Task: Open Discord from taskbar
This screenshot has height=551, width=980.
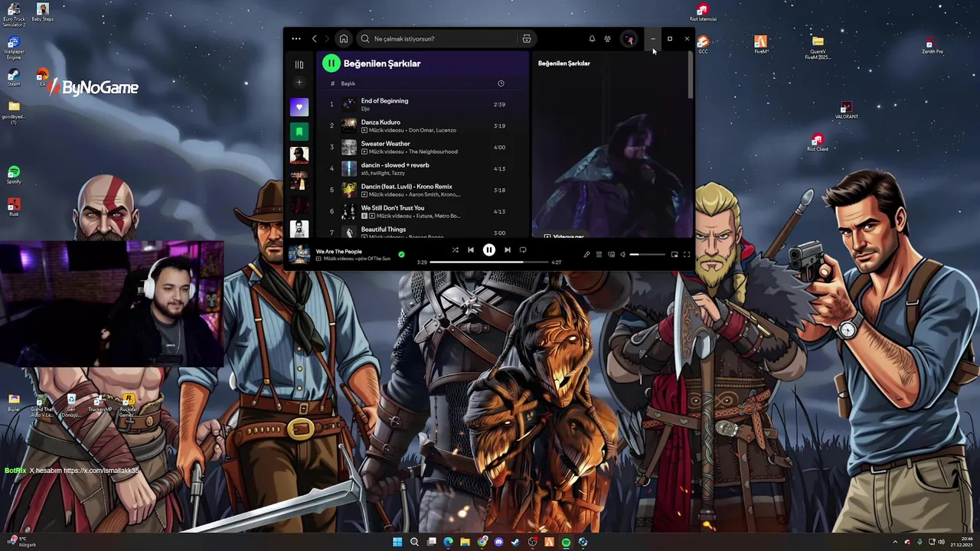Action: coord(499,542)
